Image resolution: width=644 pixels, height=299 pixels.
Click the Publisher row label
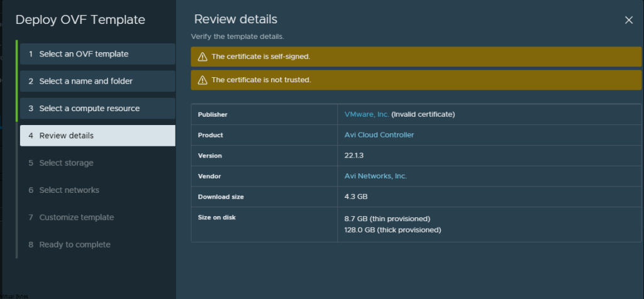tap(213, 114)
